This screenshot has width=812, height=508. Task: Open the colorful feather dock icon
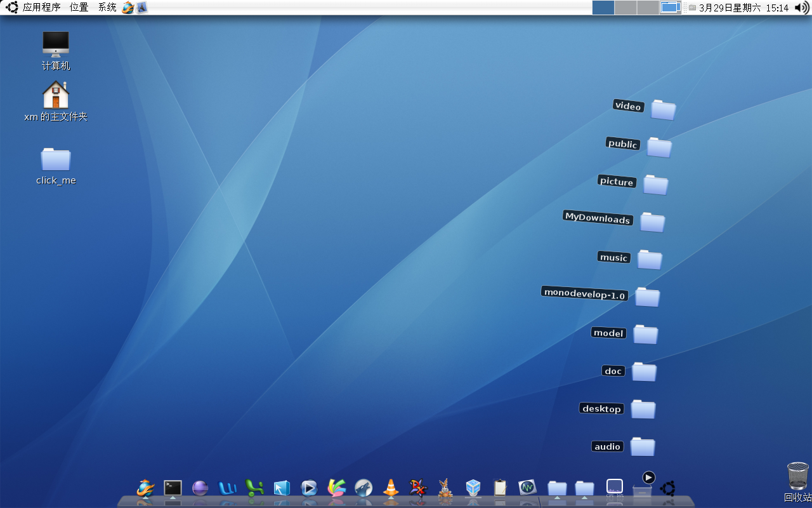(336, 488)
